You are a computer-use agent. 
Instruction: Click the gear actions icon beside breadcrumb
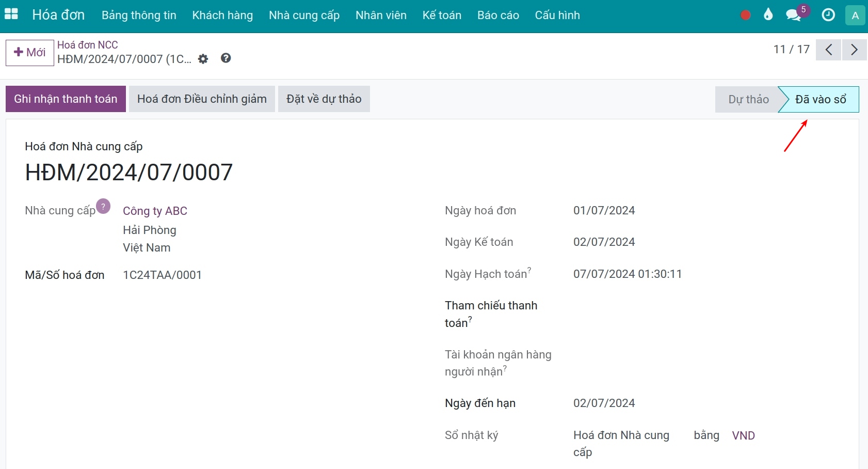pyautogui.click(x=203, y=59)
